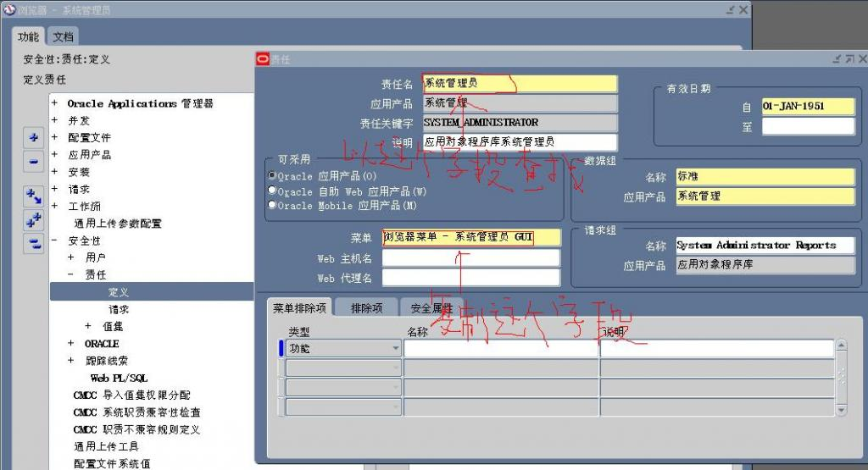Collapse the 责任 tree node

[x=71, y=274]
